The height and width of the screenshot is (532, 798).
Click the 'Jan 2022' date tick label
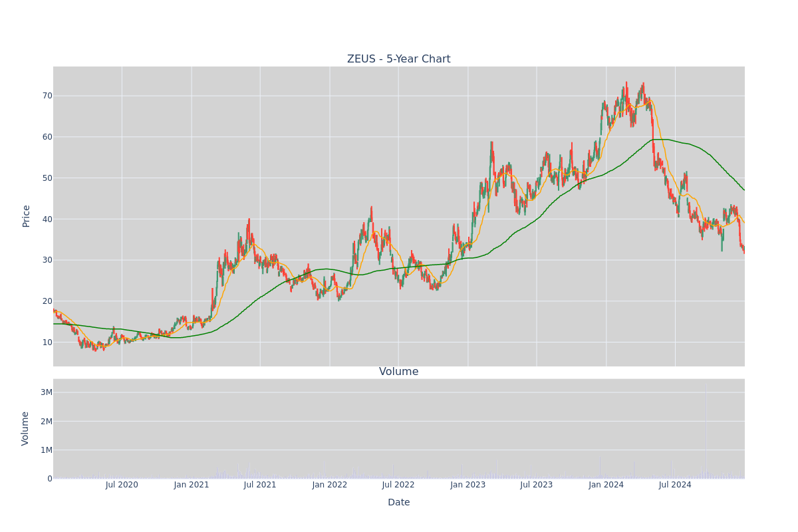coord(330,485)
